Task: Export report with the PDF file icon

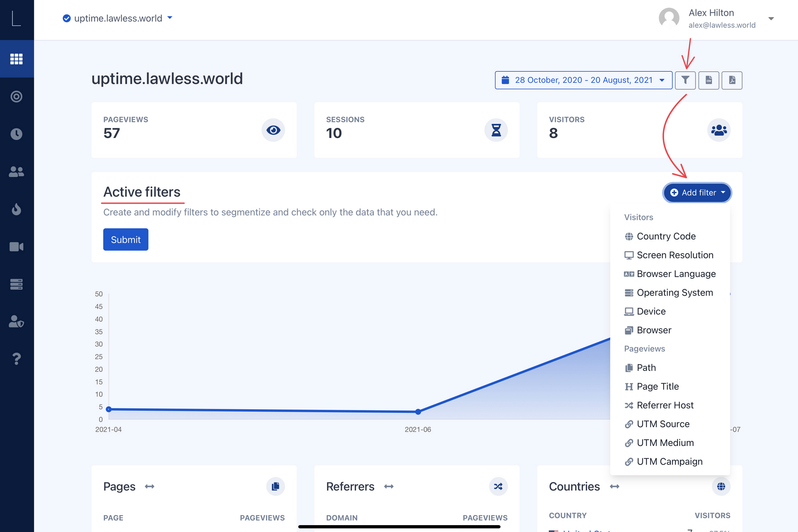Action: 732,80
